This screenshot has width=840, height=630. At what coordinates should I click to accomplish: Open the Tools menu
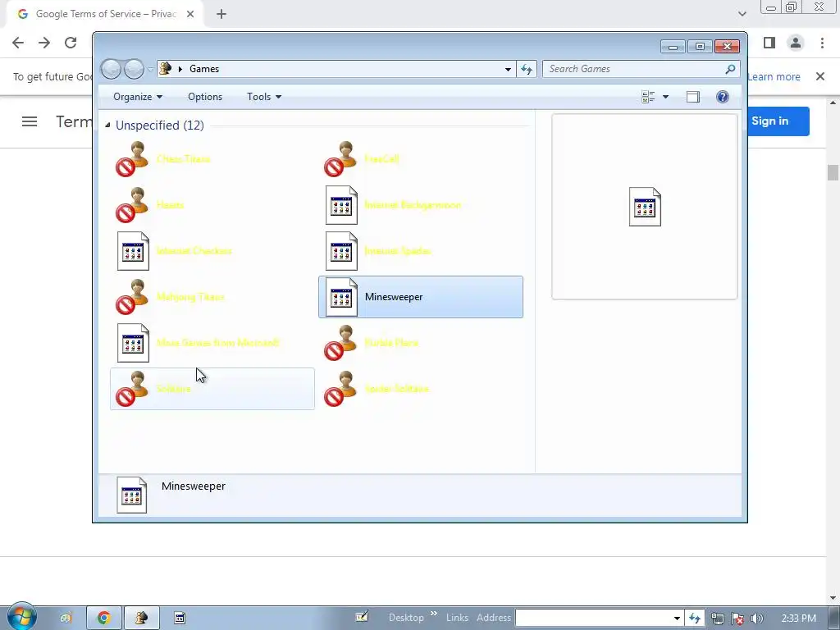[x=263, y=97]
